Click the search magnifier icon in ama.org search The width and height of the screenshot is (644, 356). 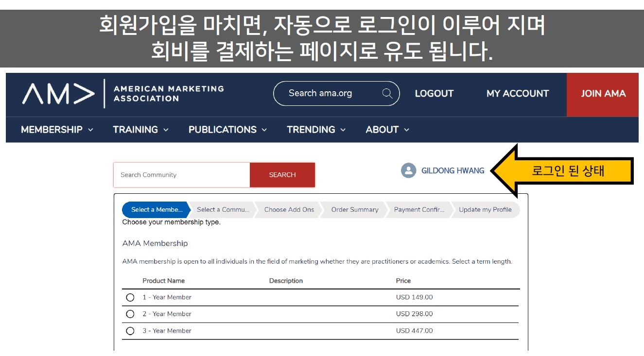click(387, 93)
